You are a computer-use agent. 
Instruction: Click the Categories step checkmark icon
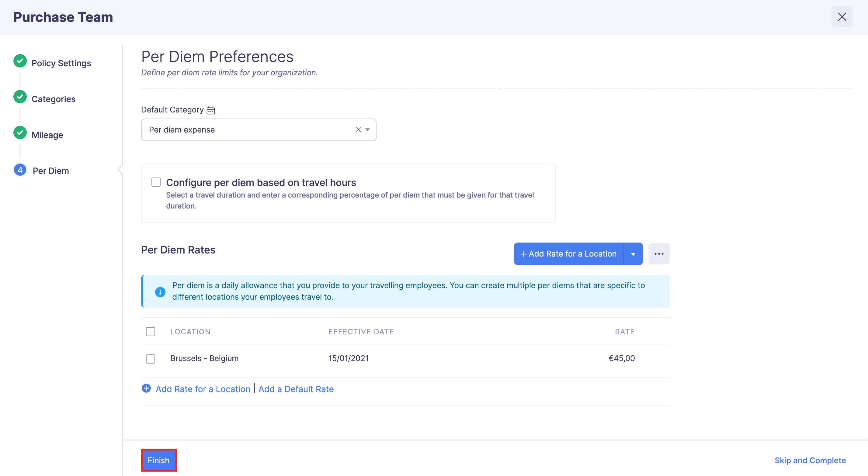[20, 97]
